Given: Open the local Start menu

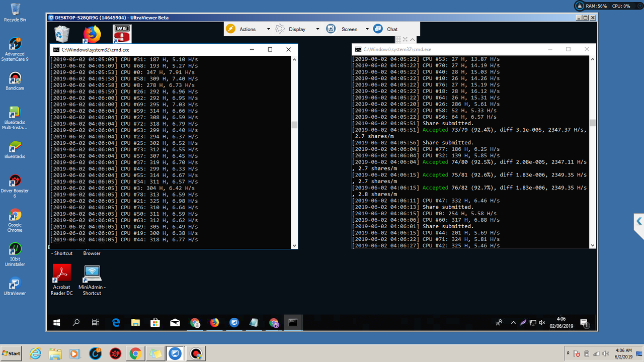Looking at the screenshot, I should click(11, 353).
